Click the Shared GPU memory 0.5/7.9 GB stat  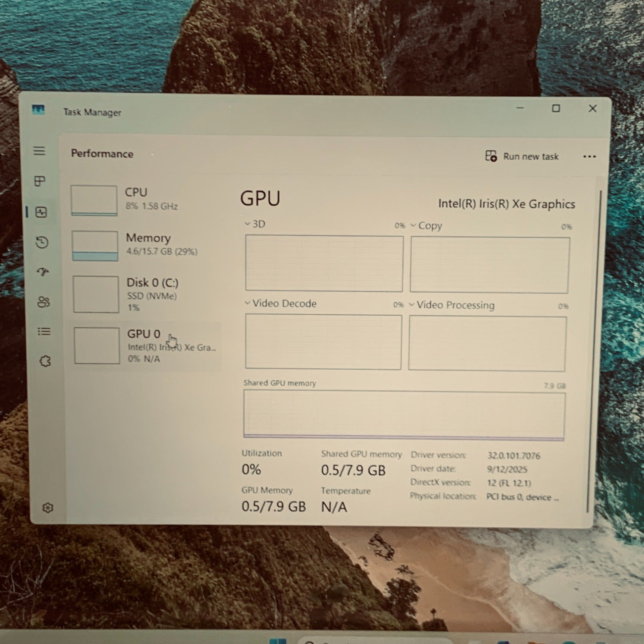click(x=353, y=471)
